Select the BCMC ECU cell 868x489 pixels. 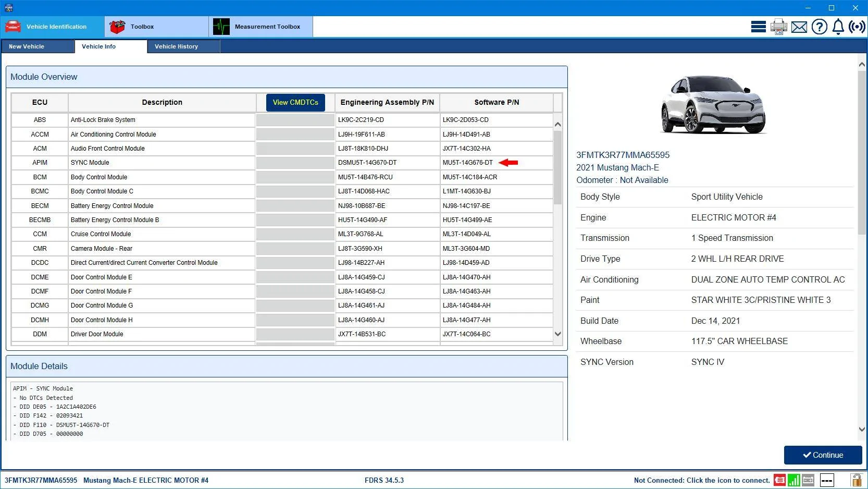point(40,191)
